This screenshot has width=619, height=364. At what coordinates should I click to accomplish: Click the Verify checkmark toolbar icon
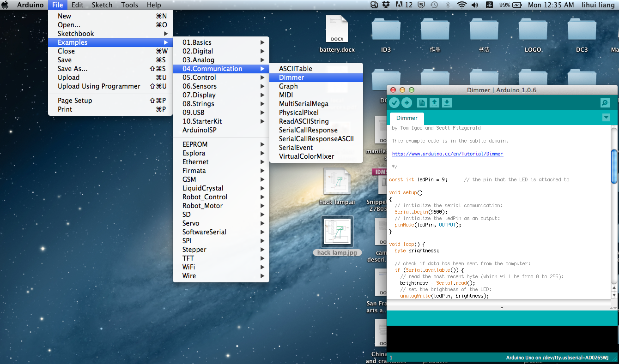pyautogui.click(x=394, y=103)
